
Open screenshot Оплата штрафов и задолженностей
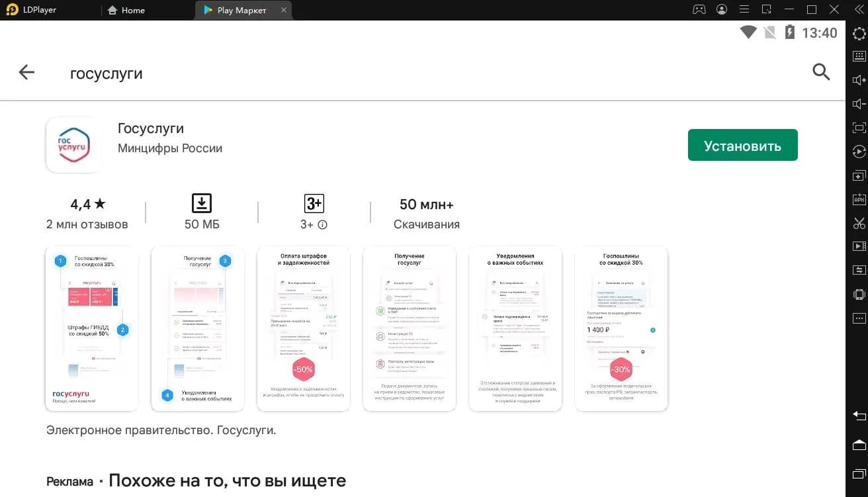304,329
